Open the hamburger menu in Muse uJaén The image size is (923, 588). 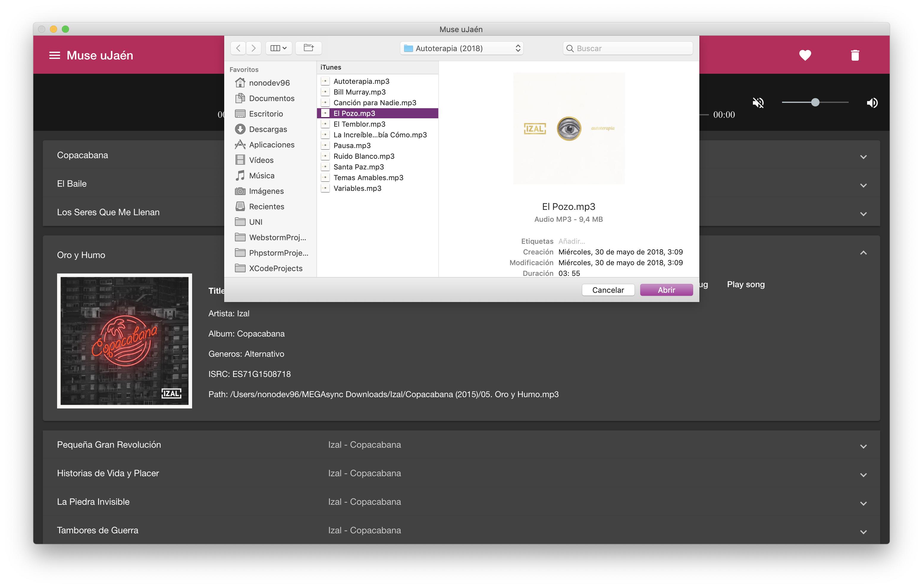(x=54, y=56)
